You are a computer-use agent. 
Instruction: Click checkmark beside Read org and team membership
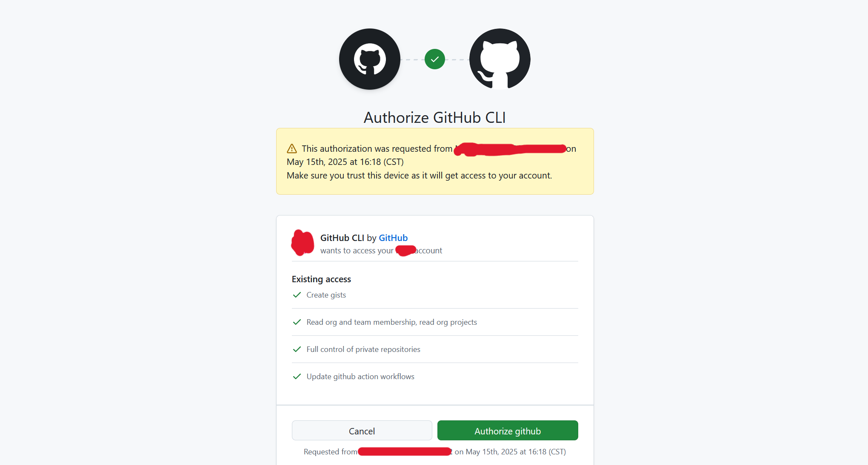[x=297, y=322]
